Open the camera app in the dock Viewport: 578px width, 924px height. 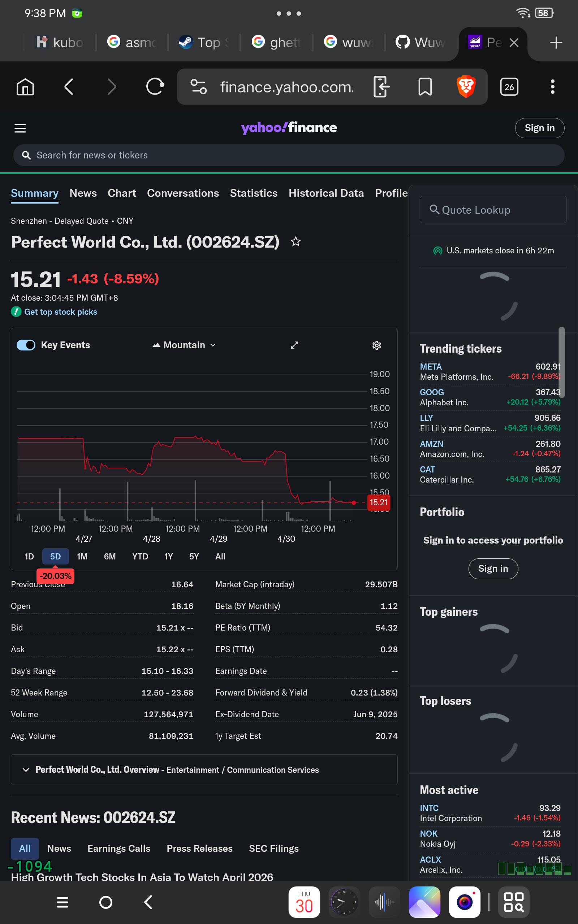click(465, 902)
